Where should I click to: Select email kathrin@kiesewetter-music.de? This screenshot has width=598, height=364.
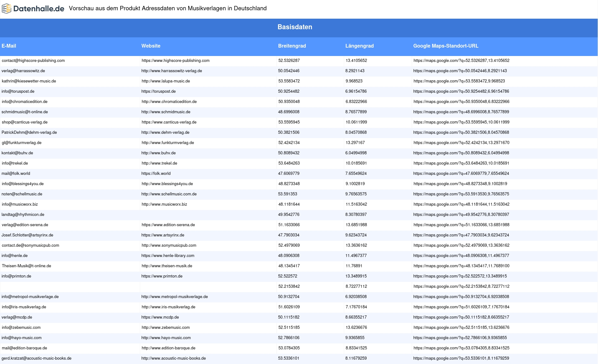29,81
